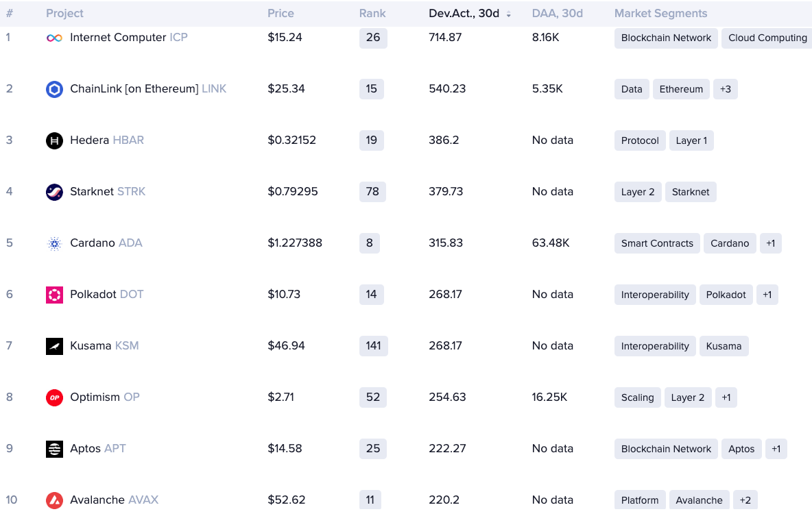Click the Kusama bird logo icon
The height and width of the screenshot is (516, 812).
pos(54,346)
